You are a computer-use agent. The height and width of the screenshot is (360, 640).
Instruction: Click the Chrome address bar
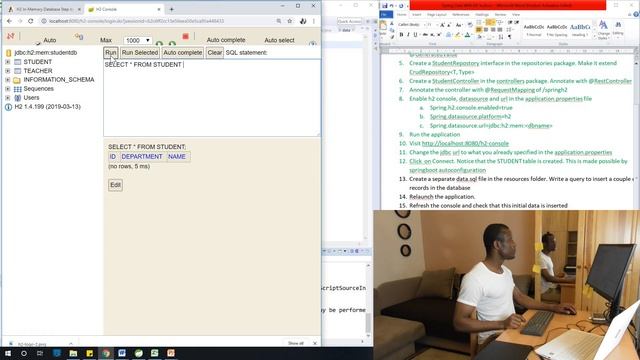point(157,21)
